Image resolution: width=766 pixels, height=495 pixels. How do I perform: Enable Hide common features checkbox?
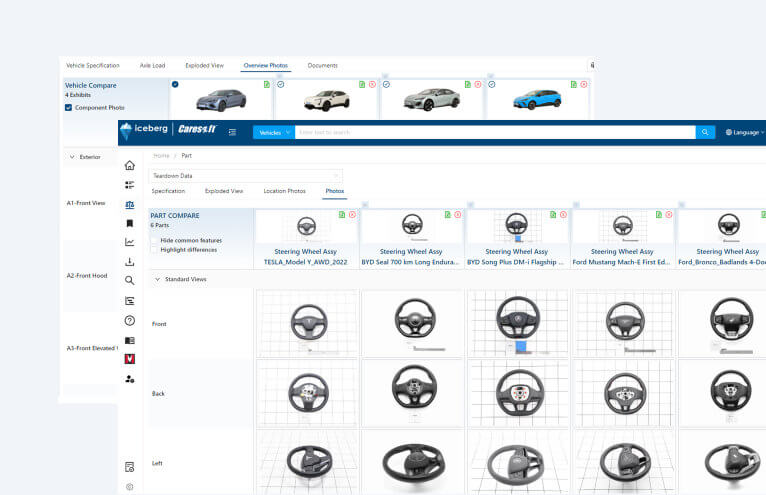click(x=154, y=240)
